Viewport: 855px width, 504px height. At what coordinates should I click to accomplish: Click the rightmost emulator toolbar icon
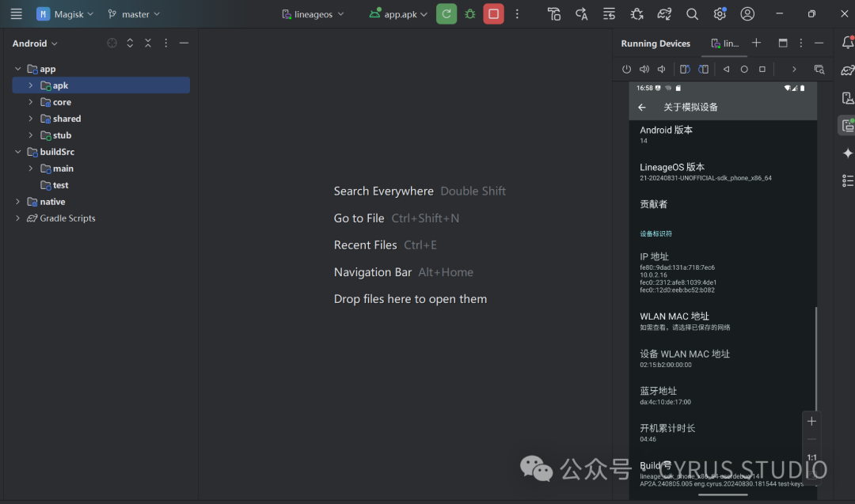[819, 69]
